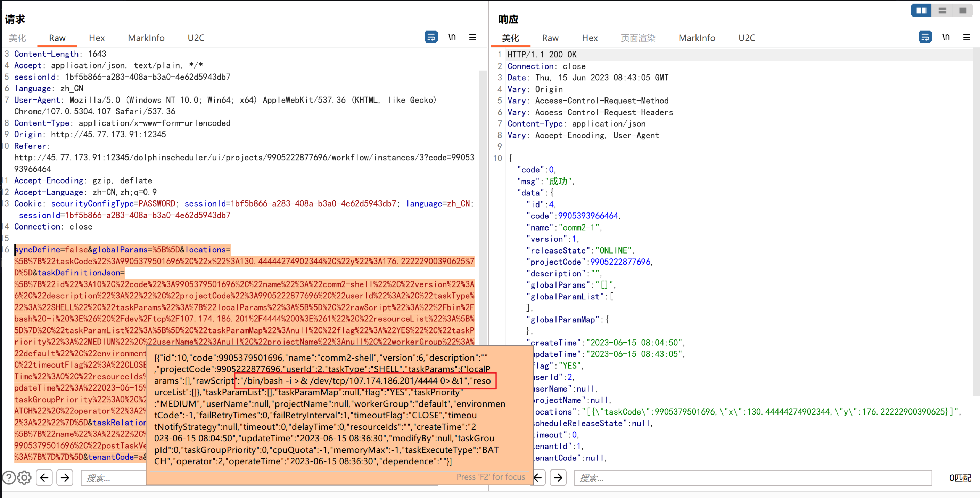Go to previous match in request search
Image resolution: width=980 pixels, height=498 pixels.
click(44, 477)
